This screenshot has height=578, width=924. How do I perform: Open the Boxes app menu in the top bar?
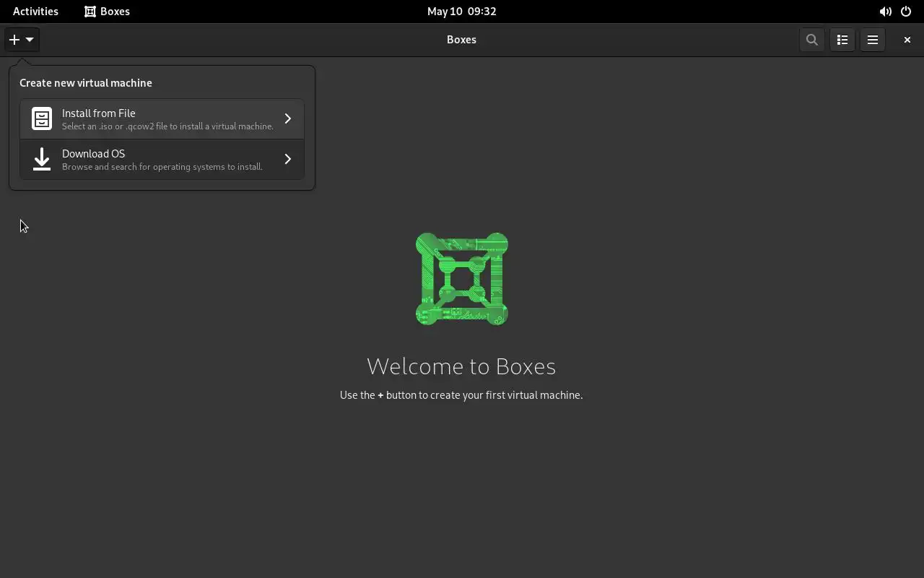tap(107, 11)
